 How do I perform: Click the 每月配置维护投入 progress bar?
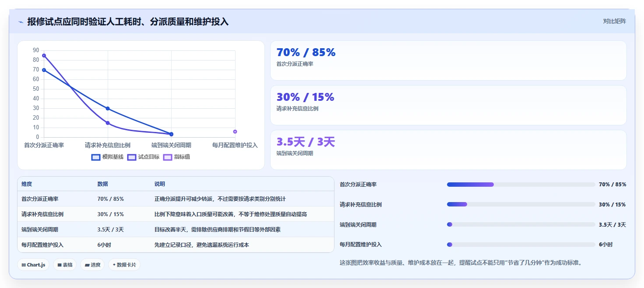[x=521, y=245]
